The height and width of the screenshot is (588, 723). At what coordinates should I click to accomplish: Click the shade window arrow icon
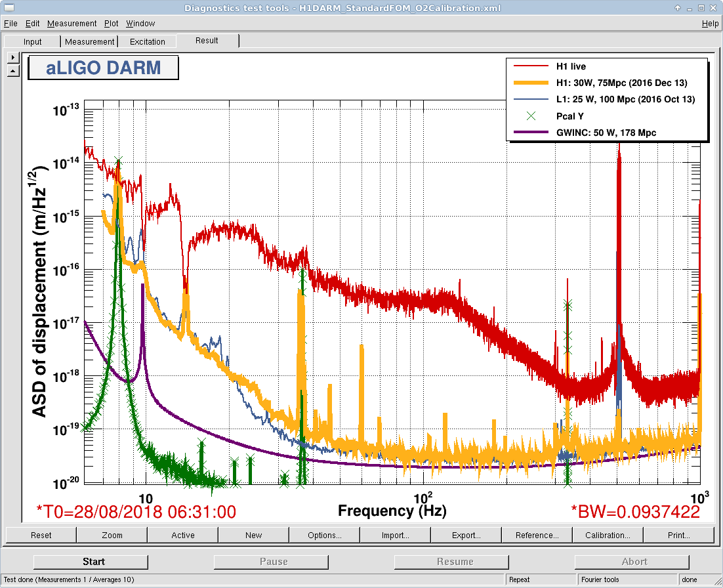(x=677, y=8)
